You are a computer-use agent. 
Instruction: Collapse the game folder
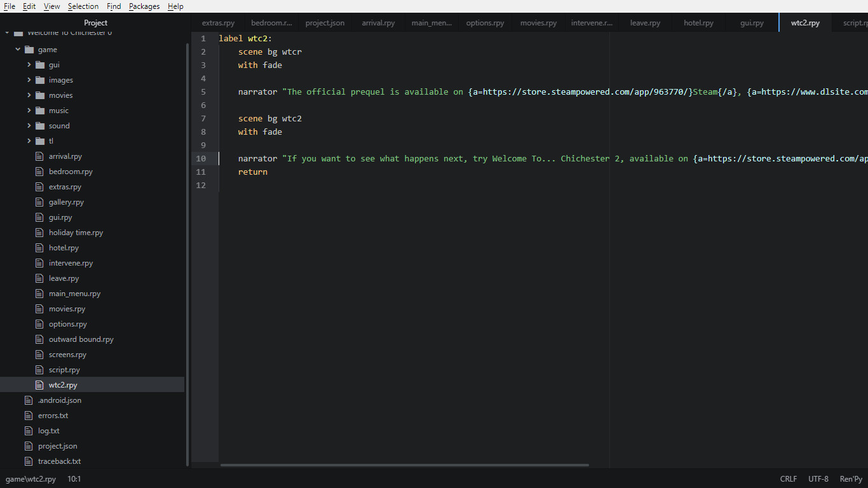tap(17, 49)
